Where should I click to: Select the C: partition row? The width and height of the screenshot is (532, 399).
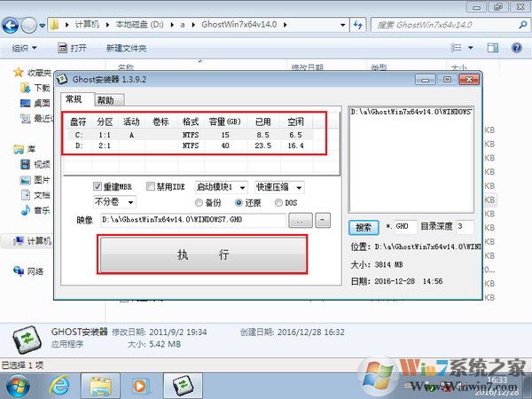click(190, 135)
